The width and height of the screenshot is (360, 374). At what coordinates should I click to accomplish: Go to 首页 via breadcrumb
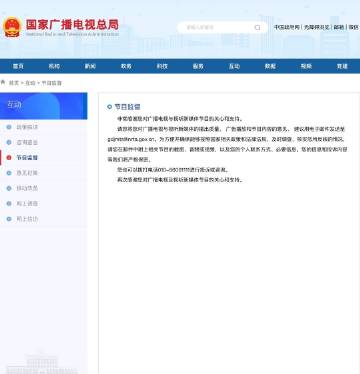(14, 83)
